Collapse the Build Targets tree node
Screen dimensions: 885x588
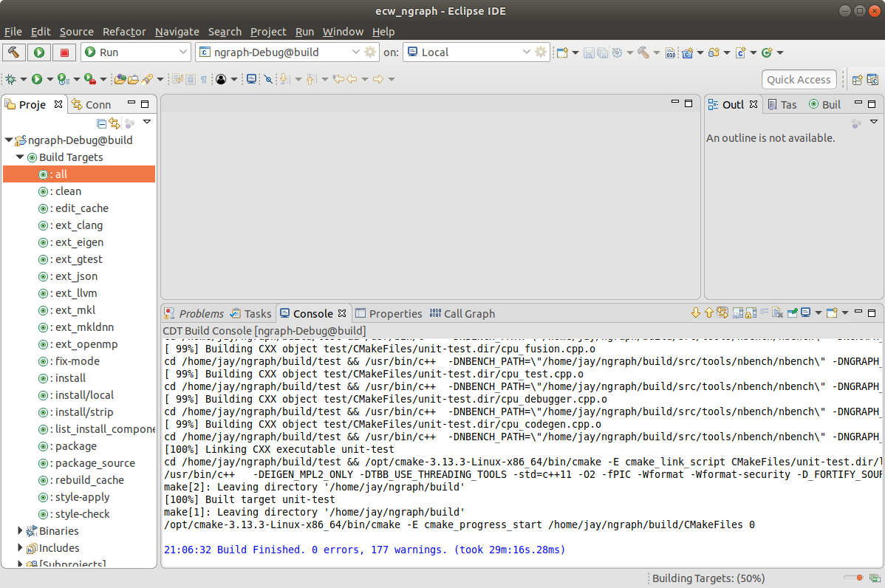coord(20,157)
